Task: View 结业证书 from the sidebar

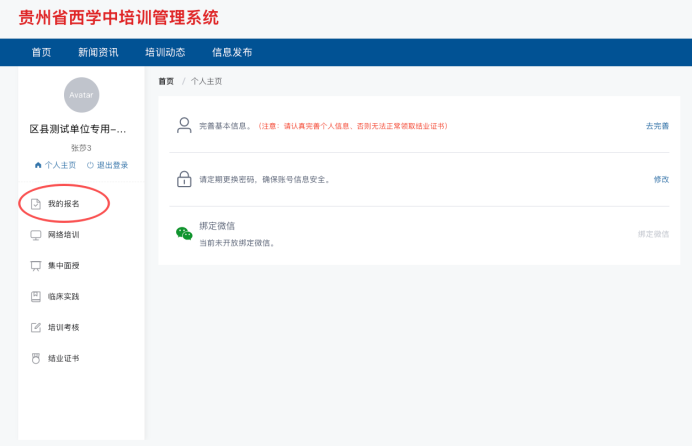Action: point(64,358)
